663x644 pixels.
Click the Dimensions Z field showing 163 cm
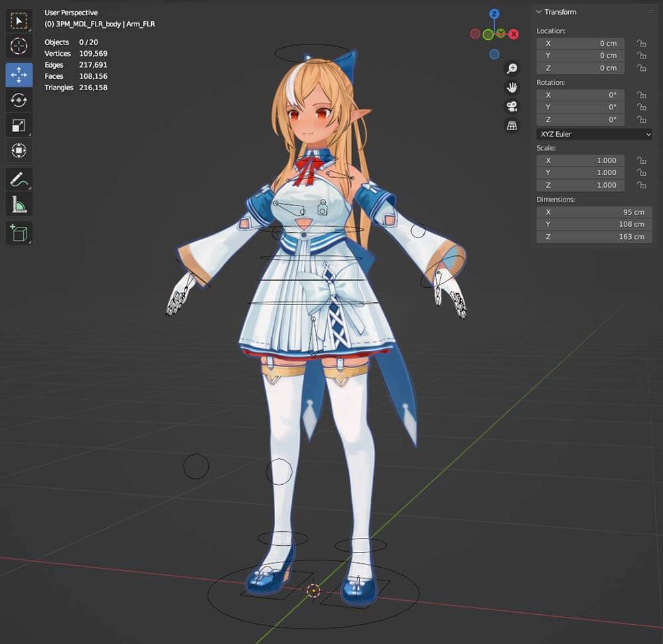(594, 237)
